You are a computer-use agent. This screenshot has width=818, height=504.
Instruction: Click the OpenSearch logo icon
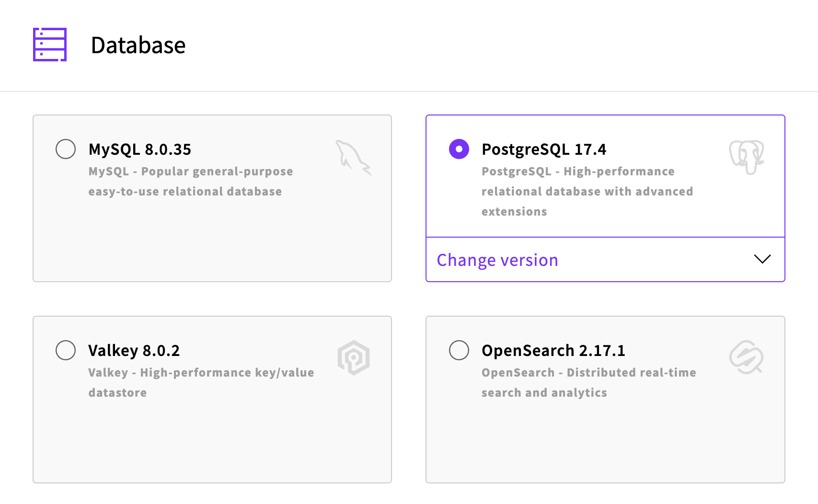pyautogui.click(x=746, y=357)
